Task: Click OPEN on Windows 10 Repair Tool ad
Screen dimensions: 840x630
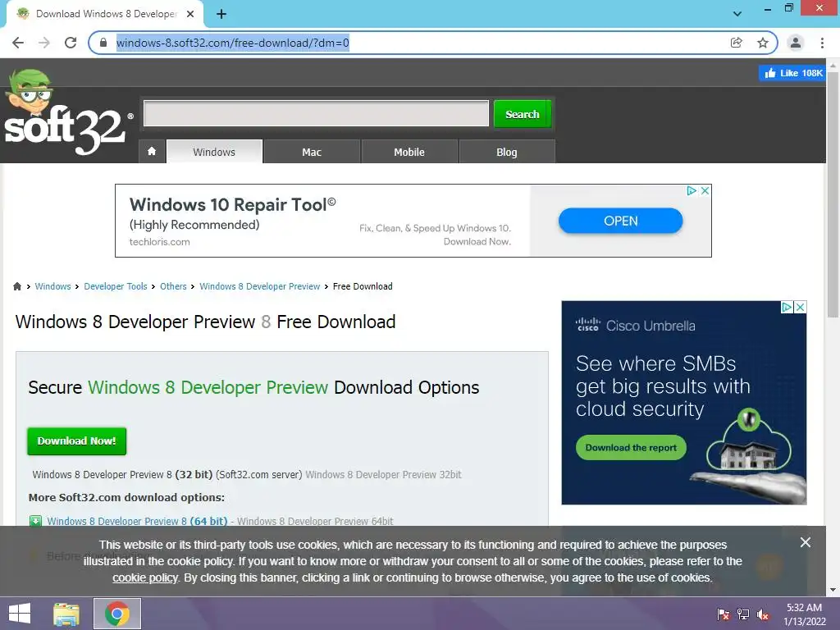Action: pyautogui.click(x=620, y=221)
